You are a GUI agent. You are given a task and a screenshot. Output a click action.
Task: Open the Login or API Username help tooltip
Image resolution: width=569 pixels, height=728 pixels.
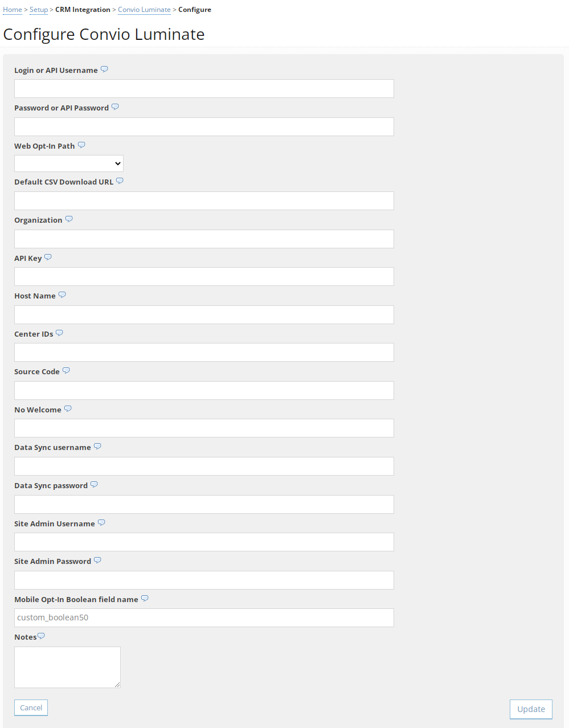pyautogui.click(x=104, y=68)
